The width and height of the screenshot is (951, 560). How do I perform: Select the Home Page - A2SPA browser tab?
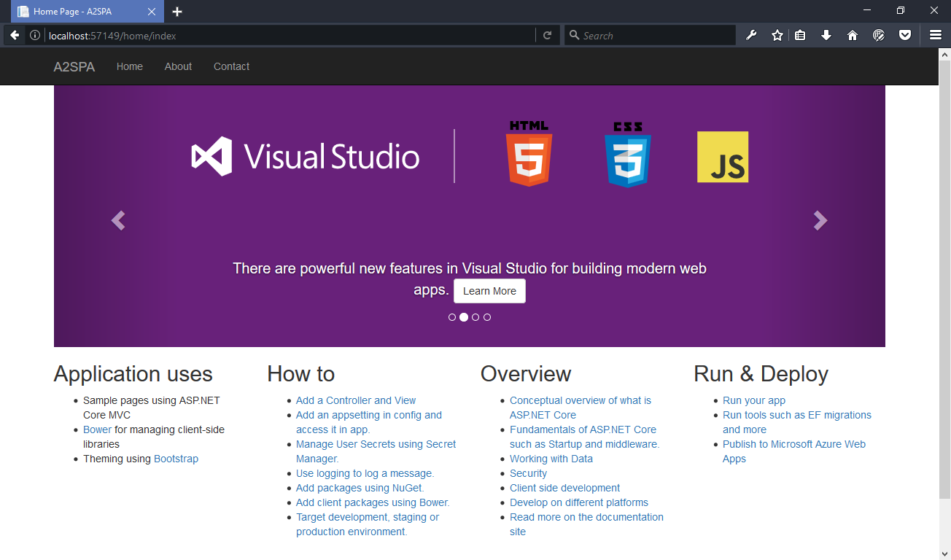87,12
